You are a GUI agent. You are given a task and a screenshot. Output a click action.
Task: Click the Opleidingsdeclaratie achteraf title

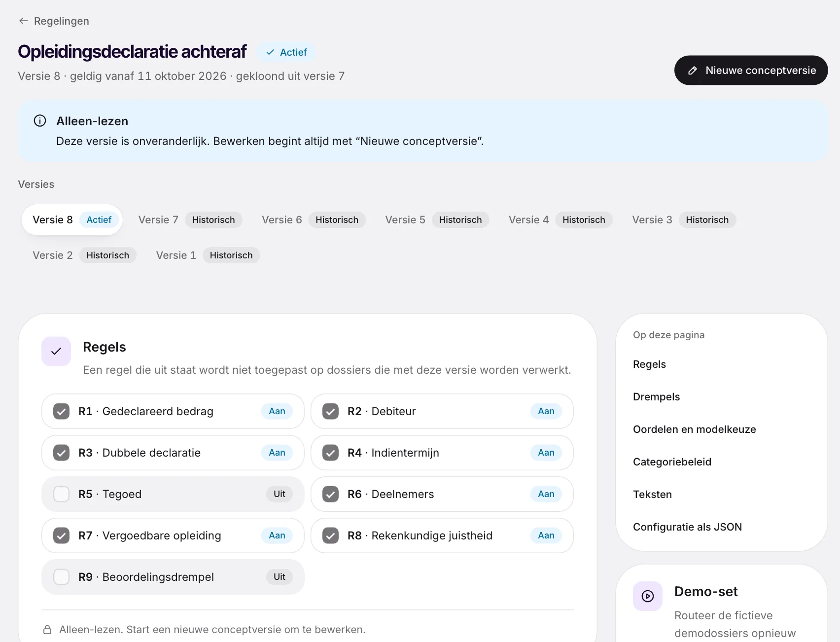tap(132, 52)
